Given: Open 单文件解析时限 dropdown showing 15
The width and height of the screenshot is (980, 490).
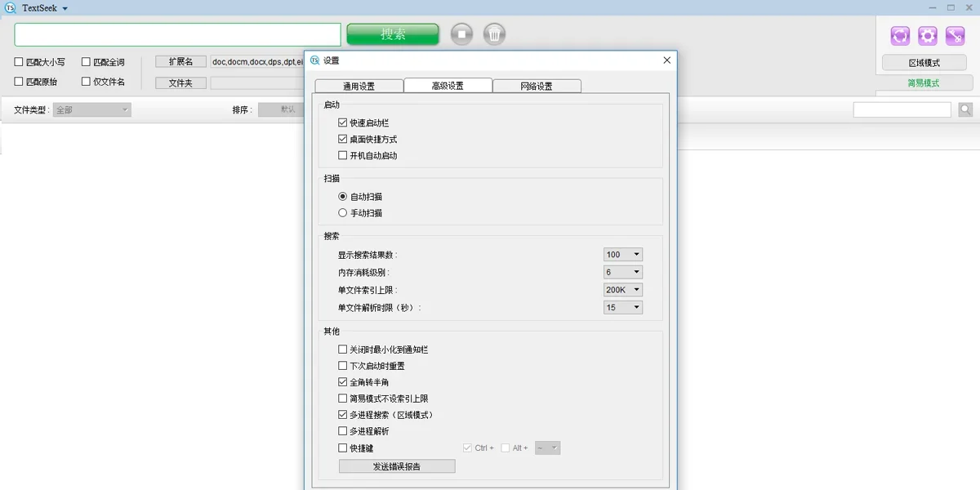Looking at the screenshot, I should click(623, 308).
